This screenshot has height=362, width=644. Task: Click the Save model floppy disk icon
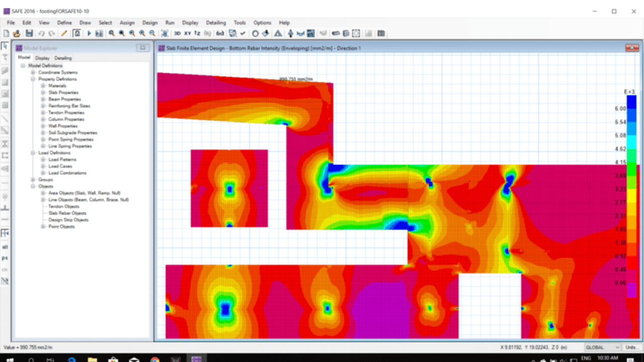pos(29,34)
